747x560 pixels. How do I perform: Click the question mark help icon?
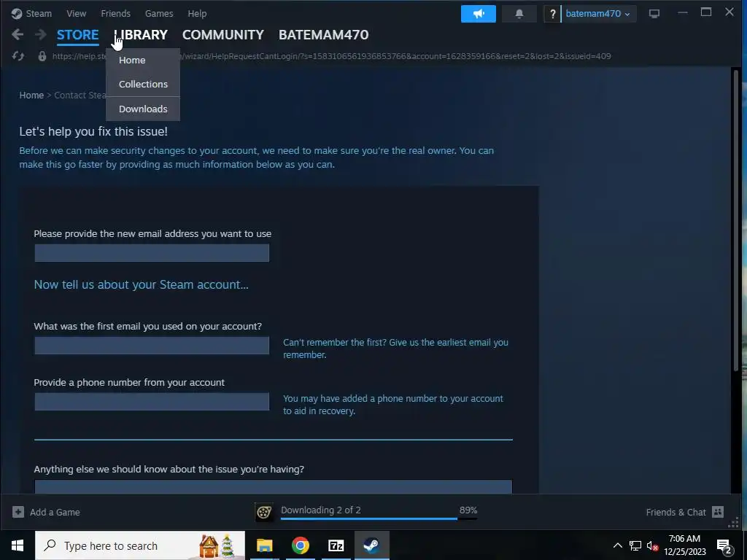pos(552,14)
